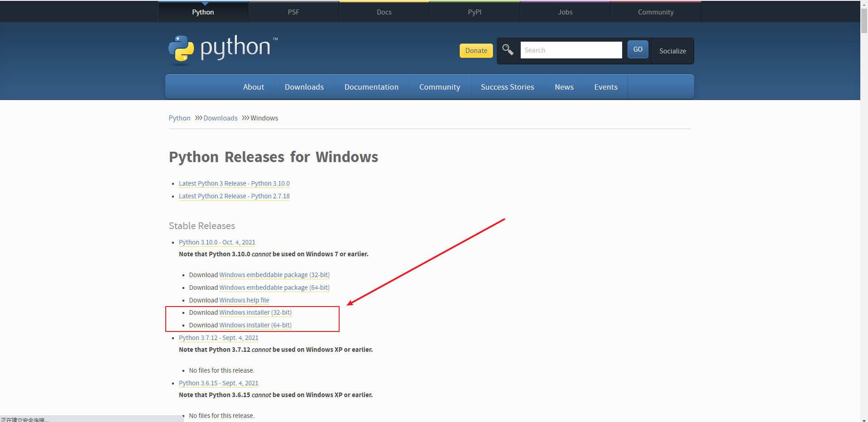
Task: Click the GO search button
Action: point(638,49)
